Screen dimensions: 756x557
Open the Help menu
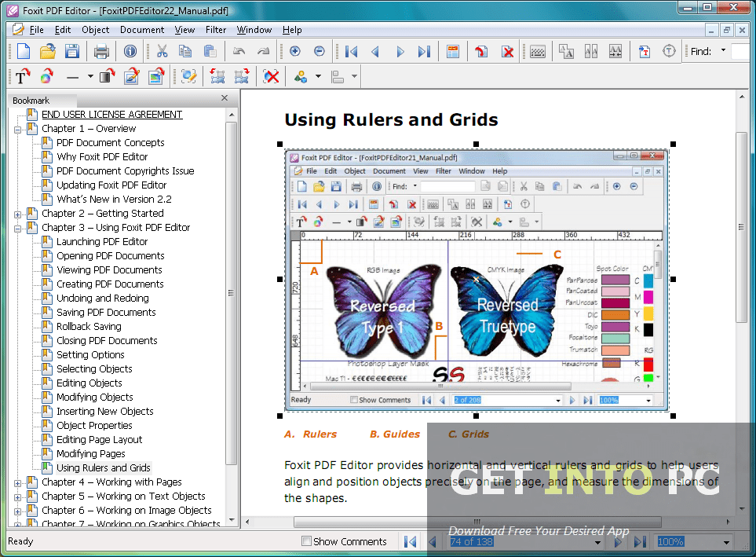tap(292, 30)
